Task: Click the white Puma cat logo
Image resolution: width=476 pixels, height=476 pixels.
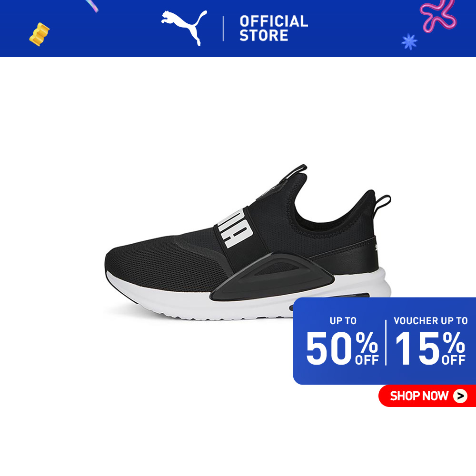Action: point(184,28)
